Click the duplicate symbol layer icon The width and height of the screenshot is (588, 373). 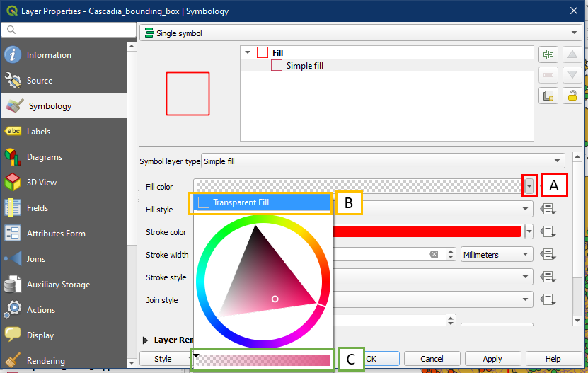(548, 96)
